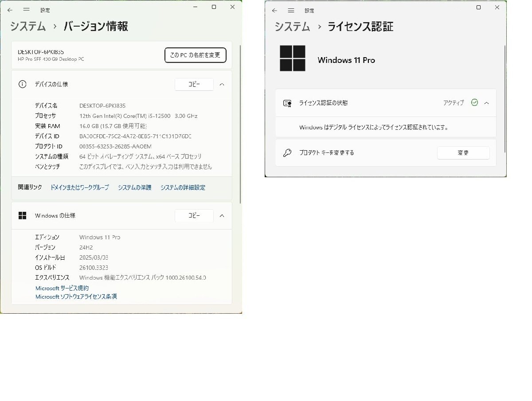Click the vertical scrollbar in バージョン情報 window
Image resolution: width=532 pixels, height=401 pixels.
[240, 124]
